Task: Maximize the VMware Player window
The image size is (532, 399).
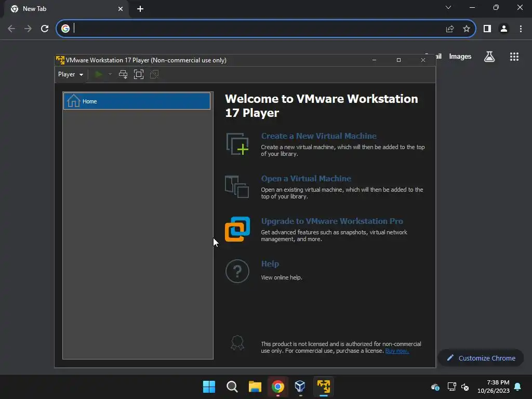Action: 398,60
